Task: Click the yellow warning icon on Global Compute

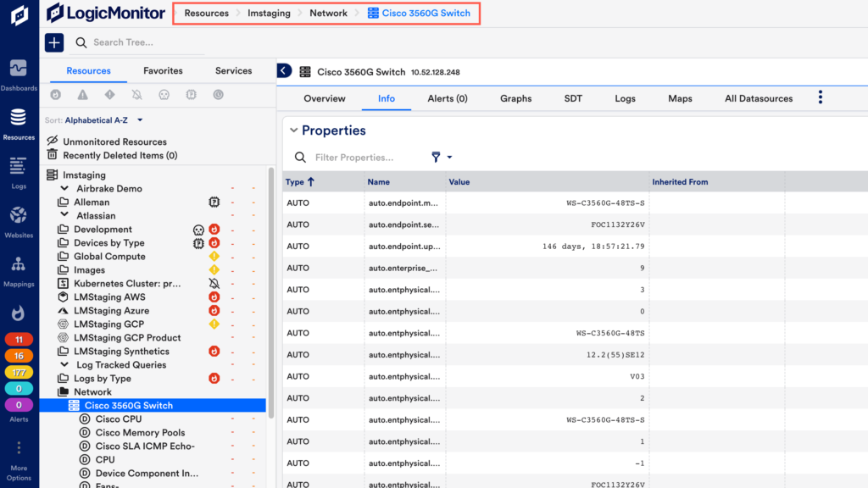Action: (214, 256)
